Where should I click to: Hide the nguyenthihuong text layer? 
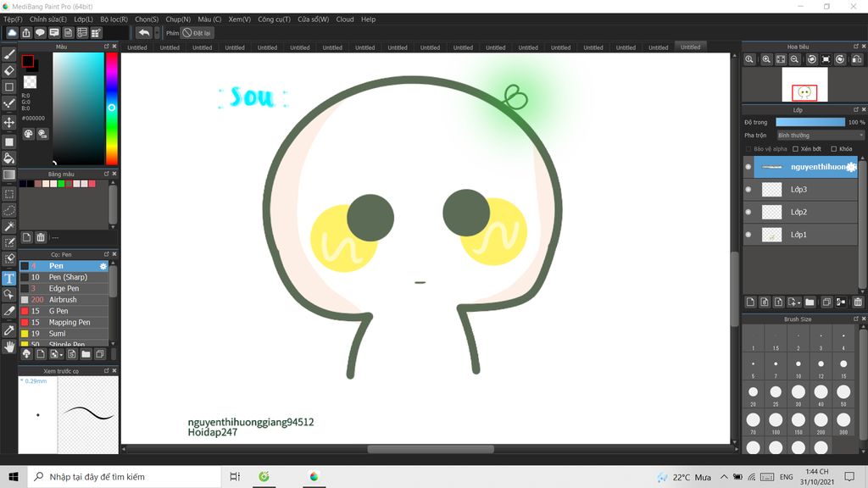click(748, 167)
